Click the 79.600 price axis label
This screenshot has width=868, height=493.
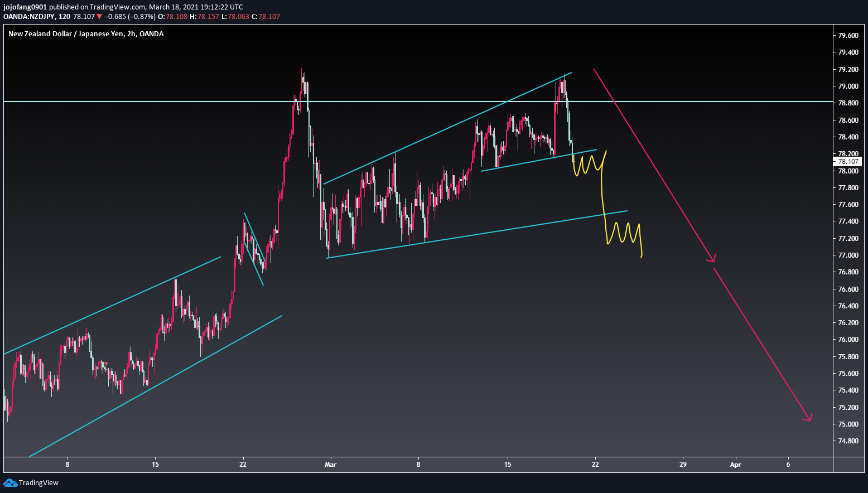tap(848, 36)
